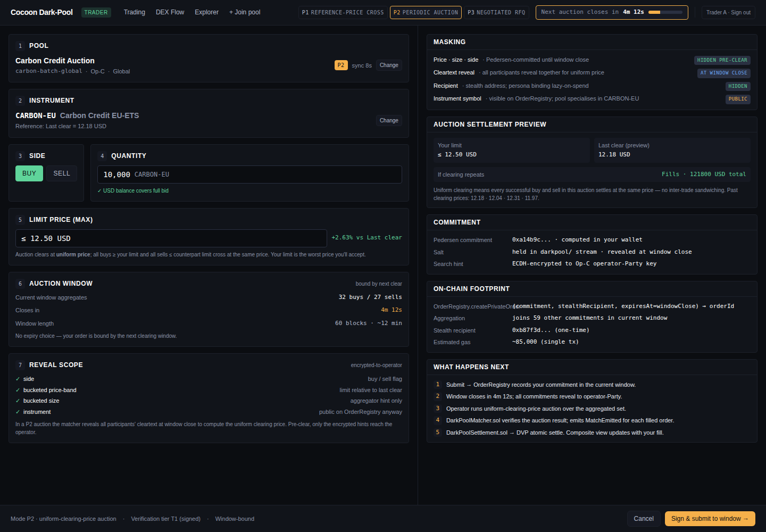Viewport: 766px width, 532px height.
Task: Switch to P3 Negotiated RFQ mode
Action: tap(496, 12)
